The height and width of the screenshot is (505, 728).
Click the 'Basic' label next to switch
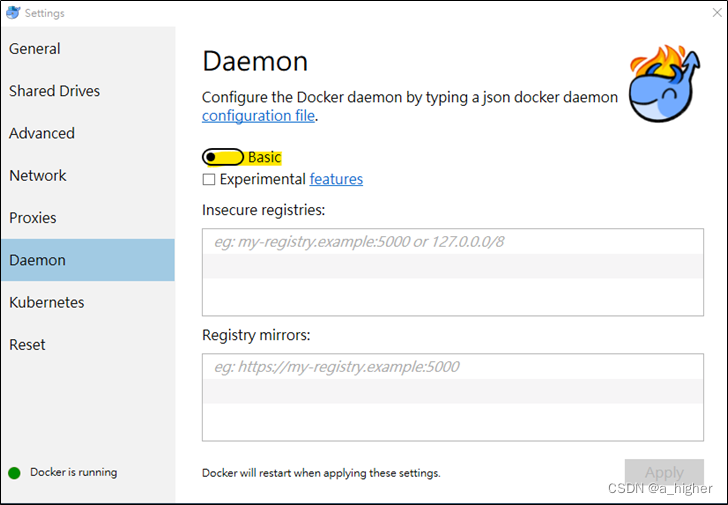pos(265,157)
